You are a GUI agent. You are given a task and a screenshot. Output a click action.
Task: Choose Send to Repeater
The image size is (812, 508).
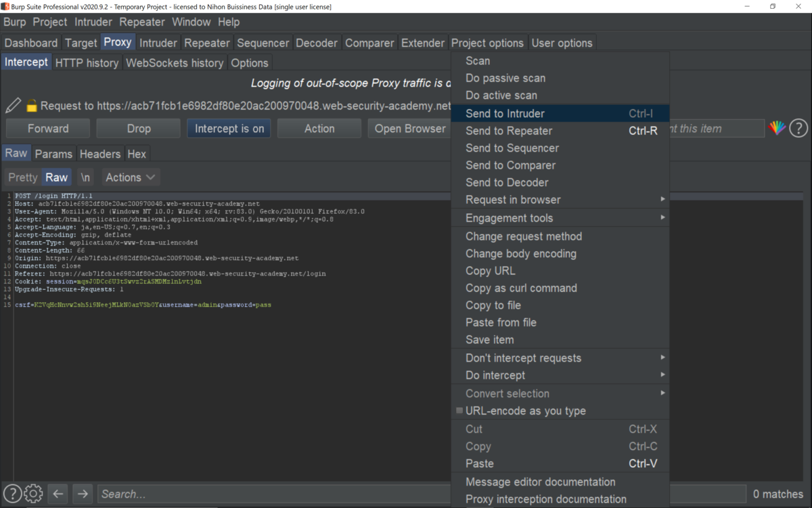tap(560, 131)
